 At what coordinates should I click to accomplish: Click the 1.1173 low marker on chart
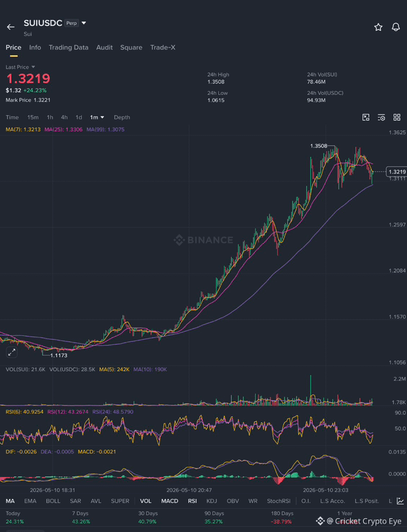(x=59, y=356)
